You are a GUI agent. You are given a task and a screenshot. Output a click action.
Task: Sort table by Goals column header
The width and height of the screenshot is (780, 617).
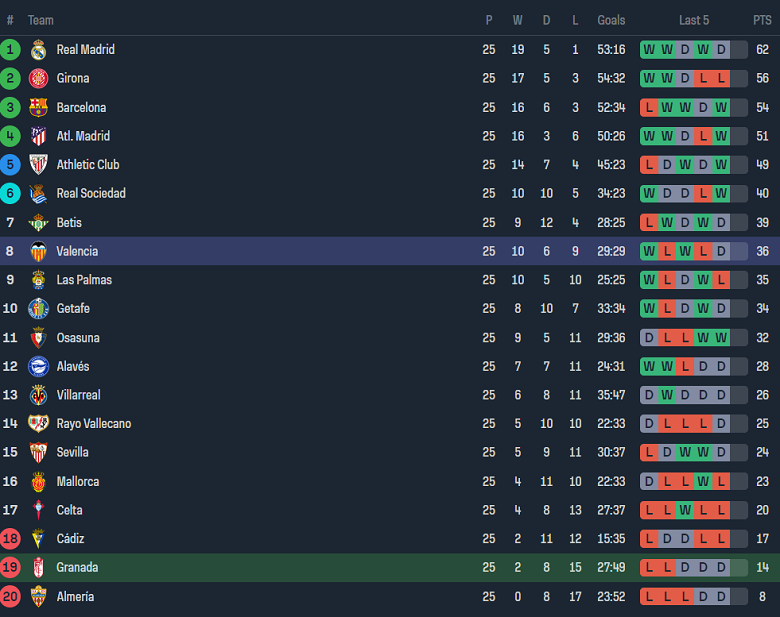[x=611, y=20]
